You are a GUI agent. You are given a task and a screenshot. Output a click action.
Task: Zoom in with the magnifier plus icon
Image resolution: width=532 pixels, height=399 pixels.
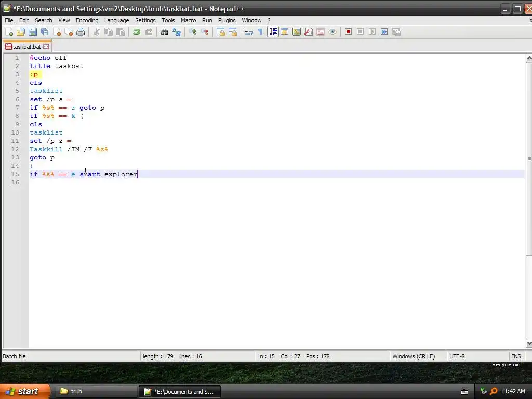coord(192,32)
